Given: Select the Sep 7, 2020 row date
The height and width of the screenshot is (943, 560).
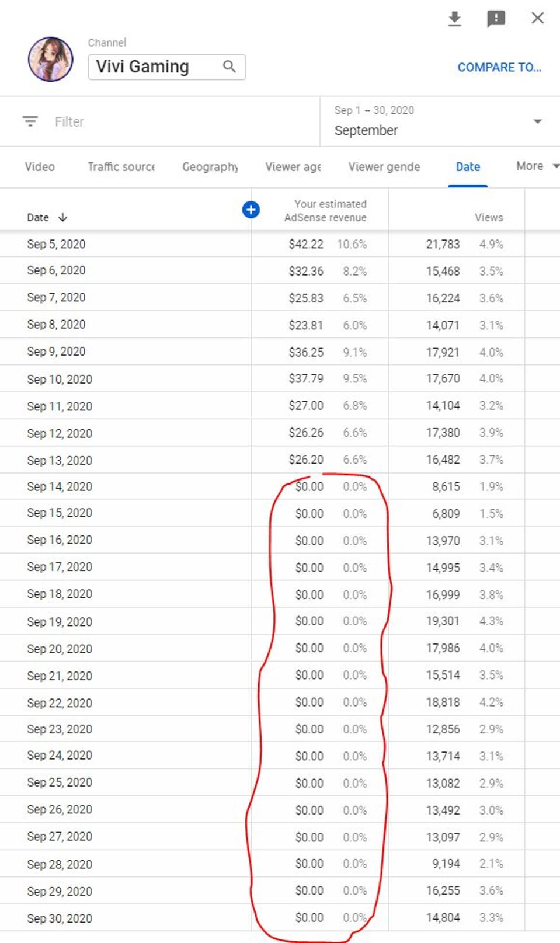Looking at the screenshot, I should pyautogui.click(x=56, y=297).
